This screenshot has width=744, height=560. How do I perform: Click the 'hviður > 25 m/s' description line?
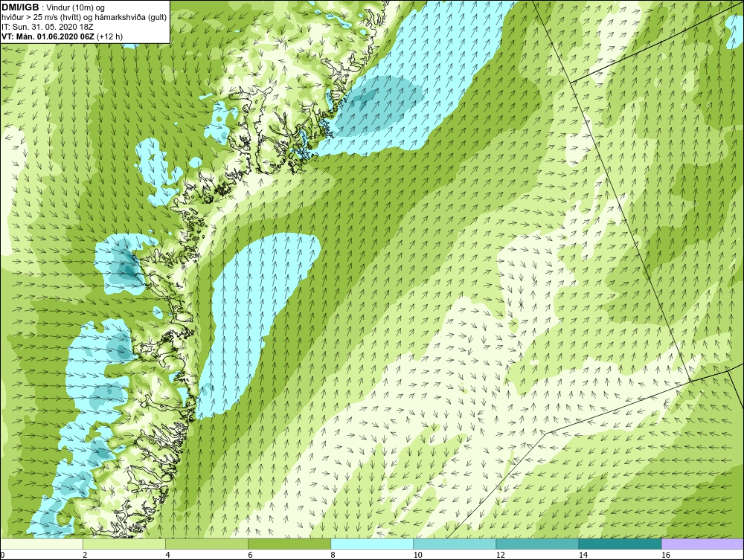[x=84, y=18]
